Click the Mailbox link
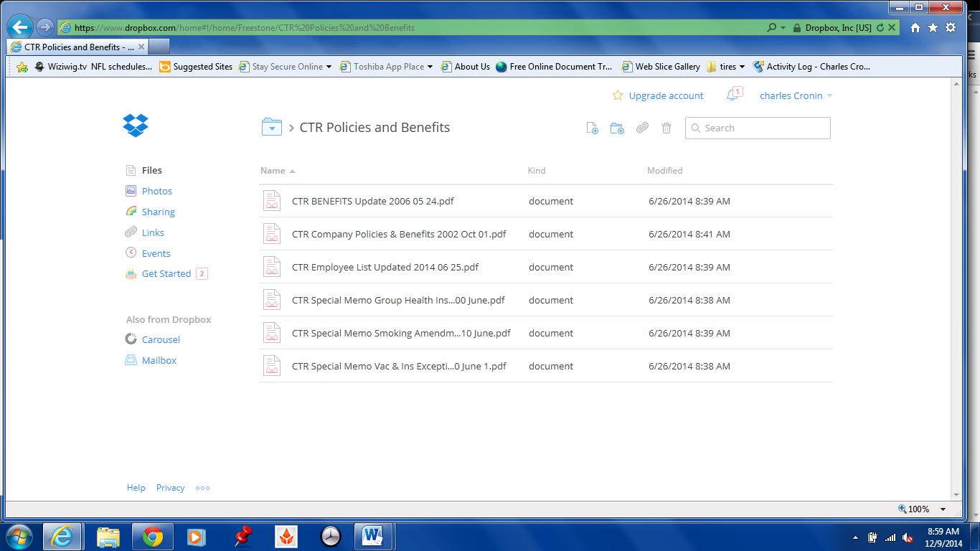Screen dimensions: 980x551 159,360
